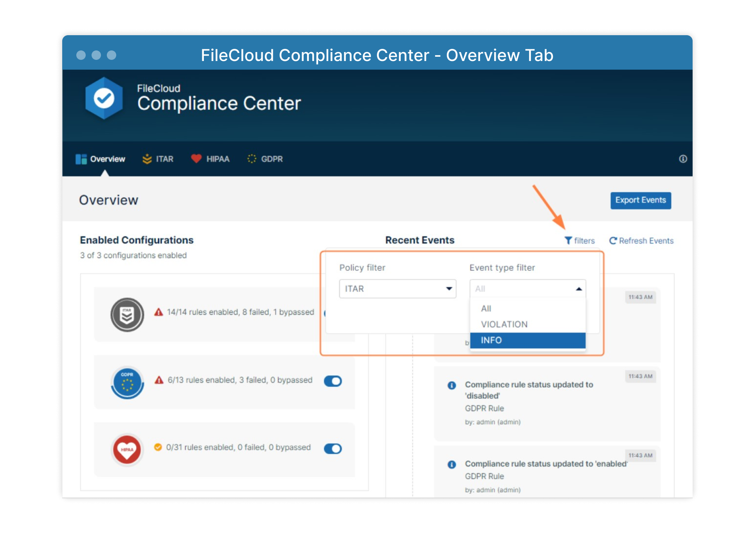
Task: Select All in event type list
Action: [527, 309]
